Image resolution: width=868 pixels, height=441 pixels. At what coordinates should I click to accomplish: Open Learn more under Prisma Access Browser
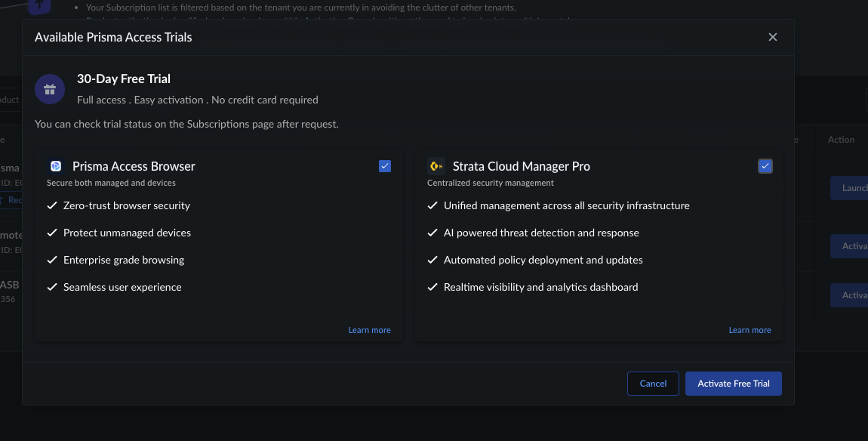(x=369, y=330)
